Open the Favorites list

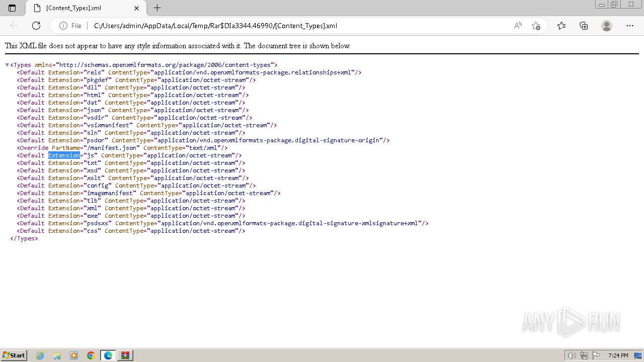pos(561,26)
